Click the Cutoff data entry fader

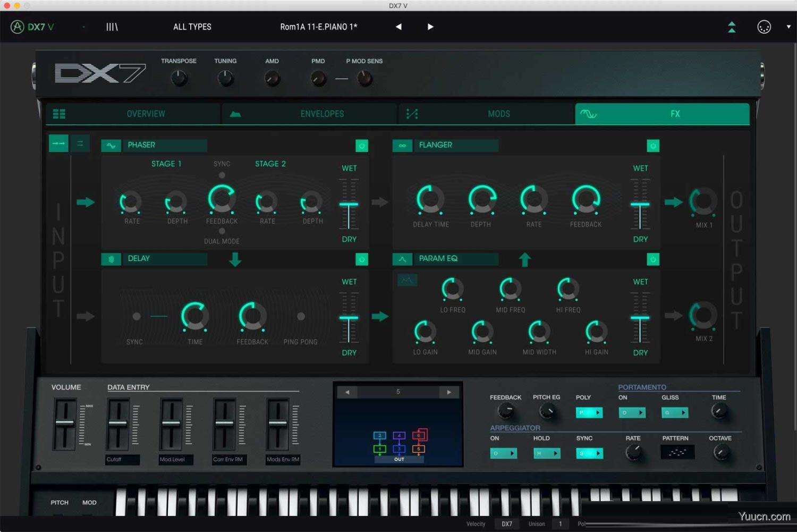(x=118, y=423)
